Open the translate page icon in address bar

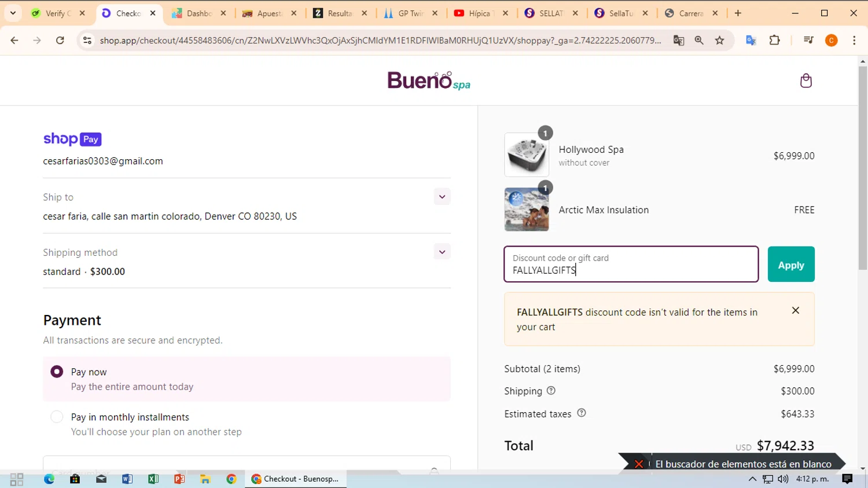pyautogui.click(x=679, y=40)
